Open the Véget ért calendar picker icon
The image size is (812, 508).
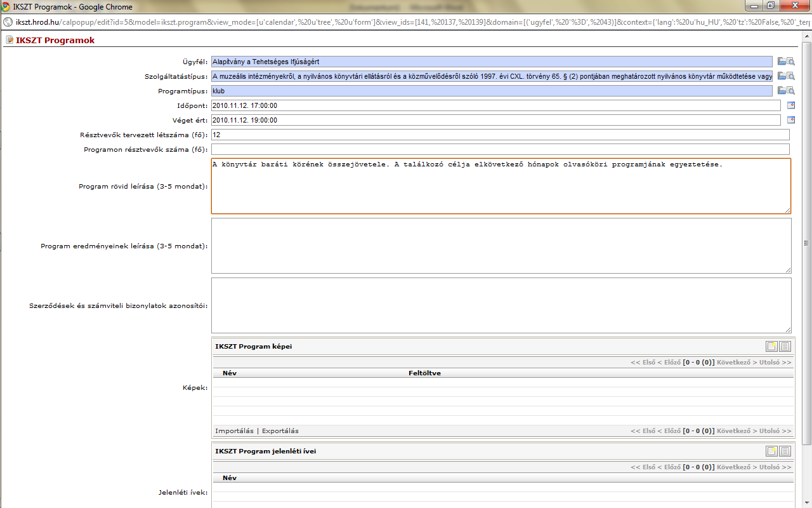791,120
